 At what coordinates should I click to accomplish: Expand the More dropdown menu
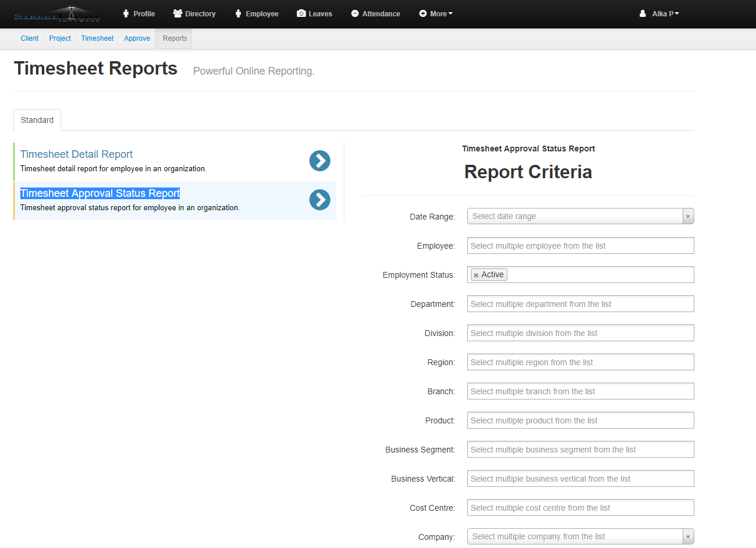point(436,14)
